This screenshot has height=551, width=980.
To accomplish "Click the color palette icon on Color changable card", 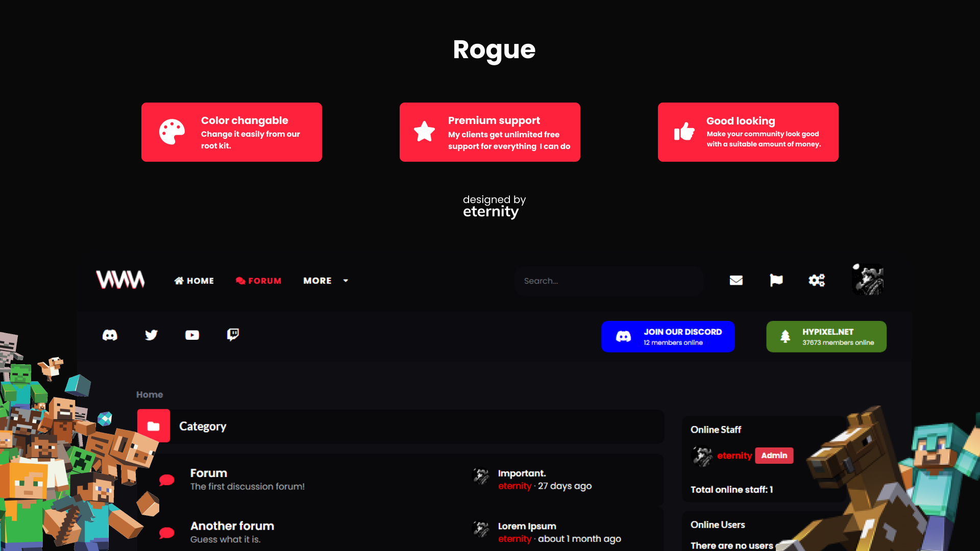I will coord(172,131).
